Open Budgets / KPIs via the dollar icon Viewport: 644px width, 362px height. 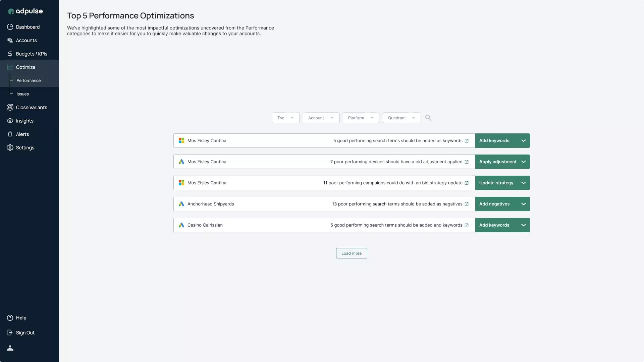pos(10,54)
